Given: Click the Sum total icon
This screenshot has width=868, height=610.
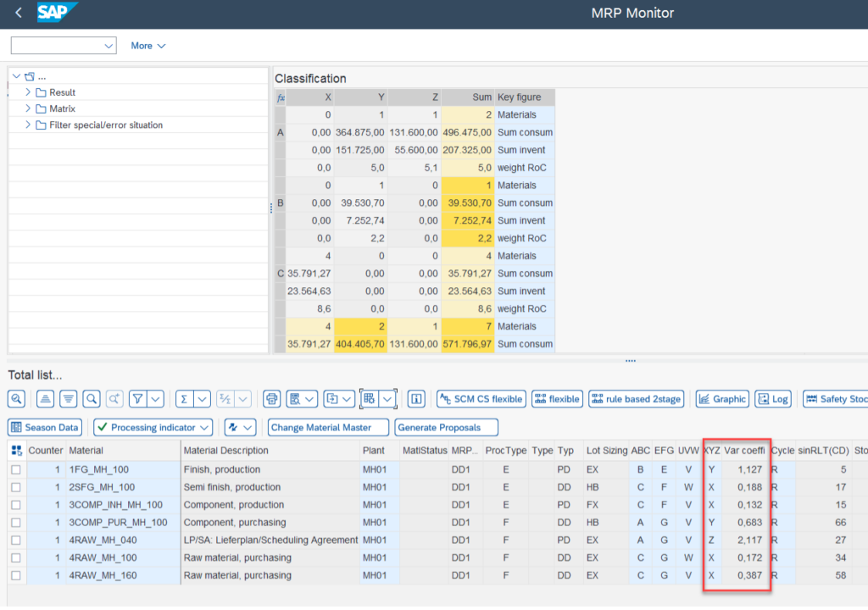Looking at the screenshot, I should (x=184, y=398).
